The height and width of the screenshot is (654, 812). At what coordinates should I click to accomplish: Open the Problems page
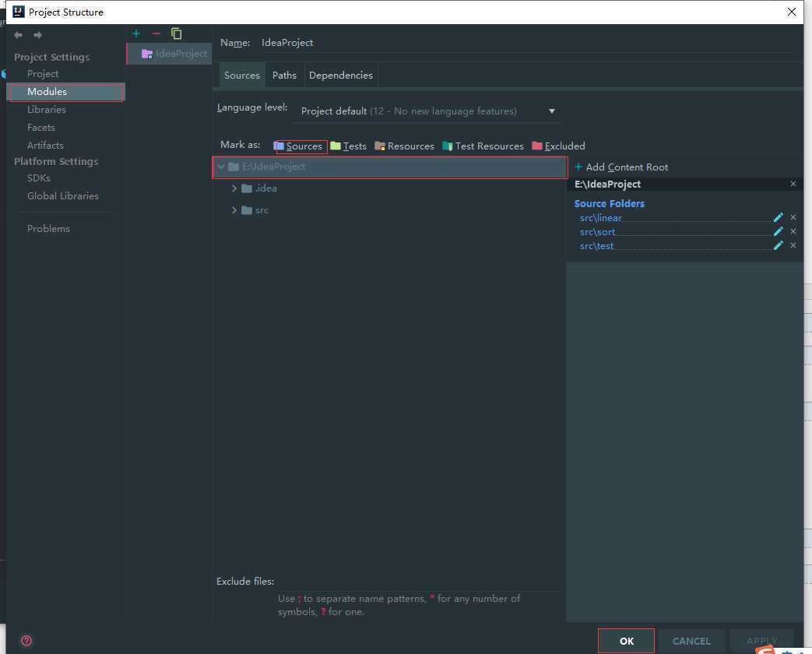[49, 228]
